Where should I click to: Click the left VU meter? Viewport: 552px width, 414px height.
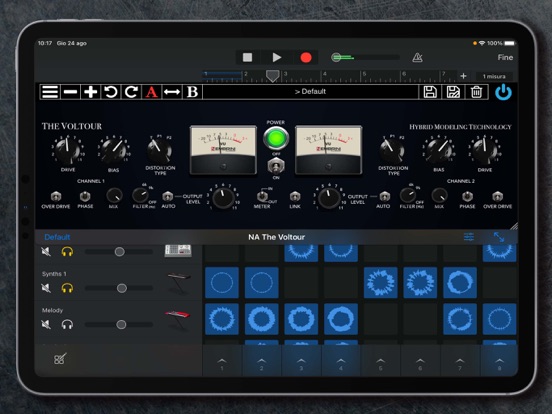tap(223, 150)
